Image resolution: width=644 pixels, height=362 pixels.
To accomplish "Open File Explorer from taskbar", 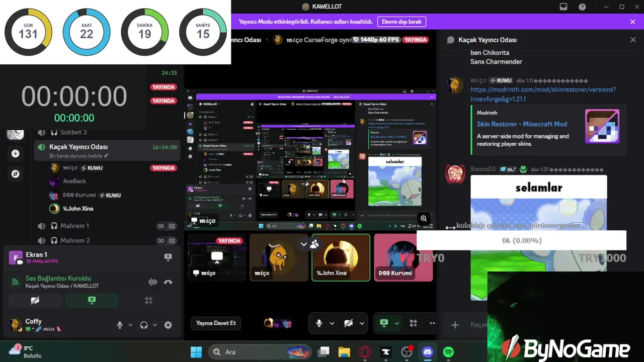I will (344, 352).
